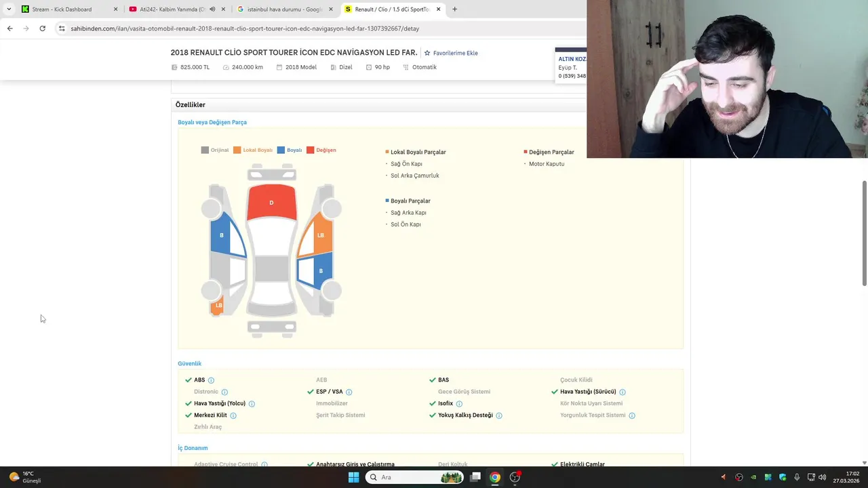Open info icon beside Hava Yastığı (Sürücü)
The height and width of the screenshot is (488, 868).
[623, 392]
